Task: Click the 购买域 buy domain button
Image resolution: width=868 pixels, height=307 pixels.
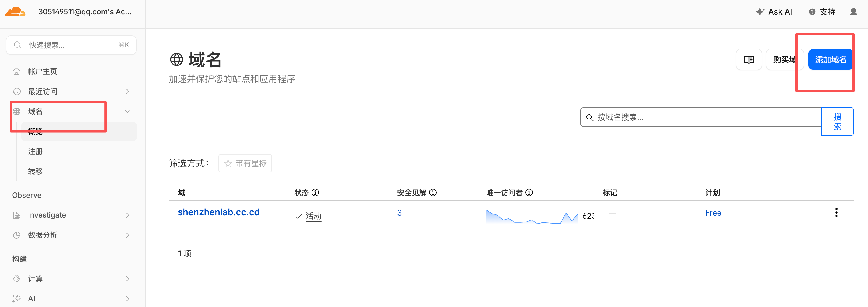Action: click(x=785, y=60)
